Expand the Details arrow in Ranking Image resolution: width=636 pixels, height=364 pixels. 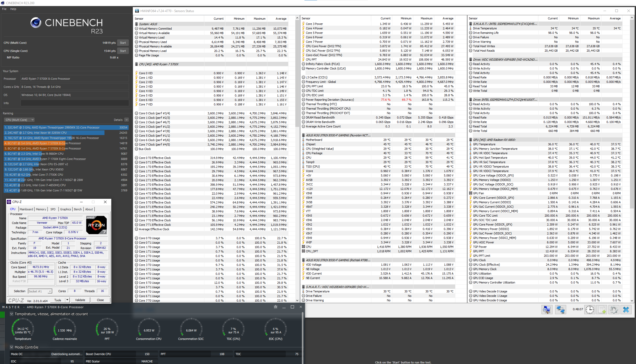[127, 120]
